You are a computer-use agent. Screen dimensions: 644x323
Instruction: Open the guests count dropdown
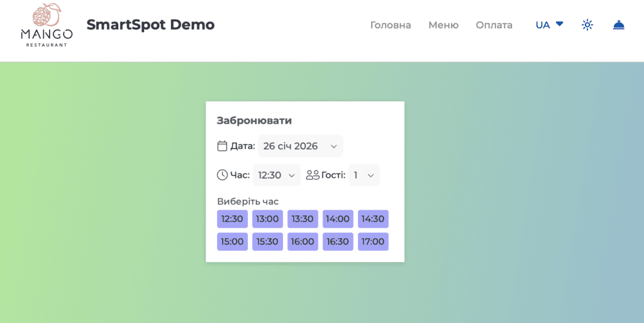tap(364, 175)
